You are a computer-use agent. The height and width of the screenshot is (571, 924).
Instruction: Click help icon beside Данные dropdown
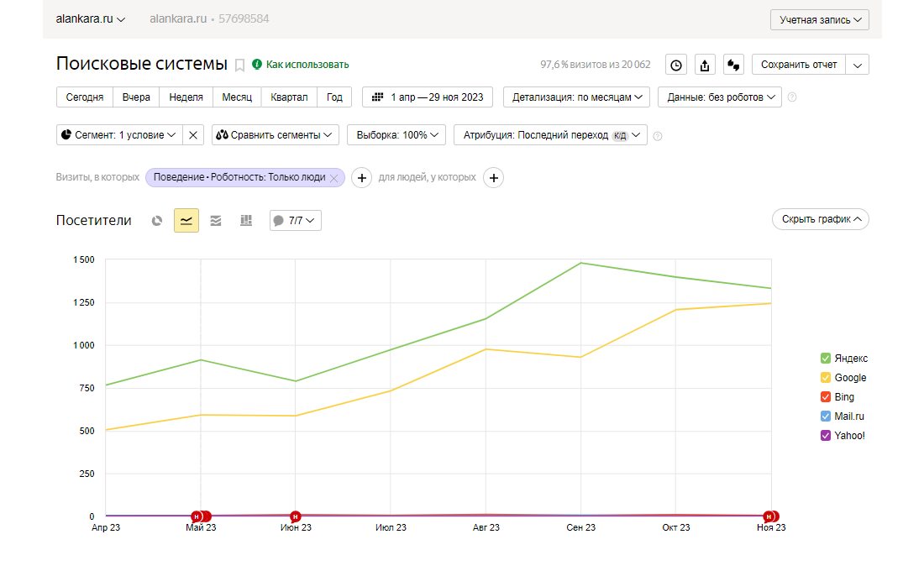click(x=792, y=97)
